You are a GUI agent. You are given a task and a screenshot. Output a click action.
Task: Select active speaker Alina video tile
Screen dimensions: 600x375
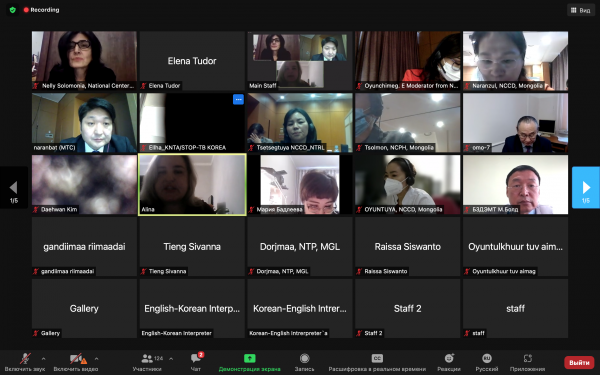[x=192, y=184]
